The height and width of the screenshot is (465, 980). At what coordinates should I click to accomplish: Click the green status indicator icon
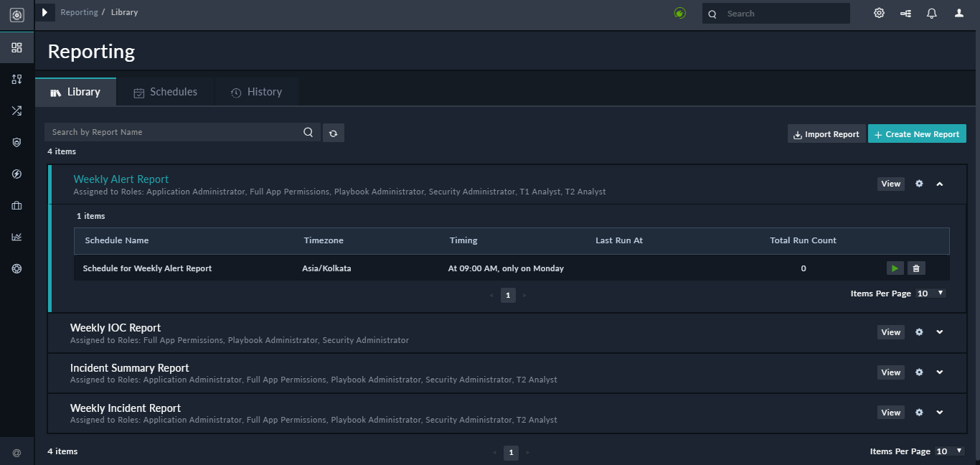[679, 13]
